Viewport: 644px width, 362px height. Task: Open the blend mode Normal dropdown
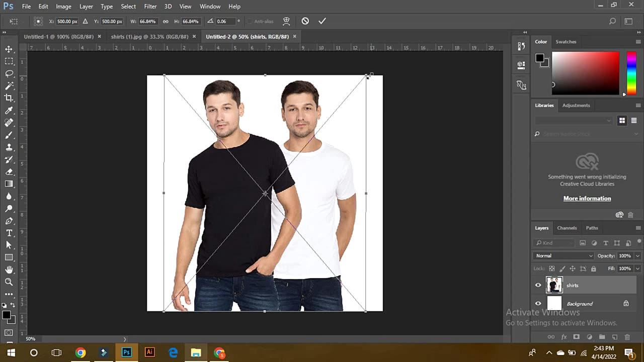point(564,256)
